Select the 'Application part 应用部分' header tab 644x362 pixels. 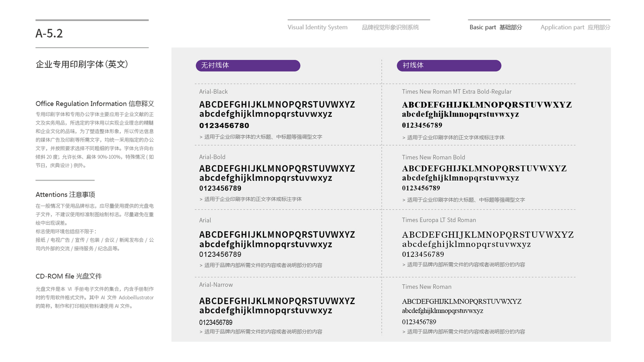pos(575,27)
